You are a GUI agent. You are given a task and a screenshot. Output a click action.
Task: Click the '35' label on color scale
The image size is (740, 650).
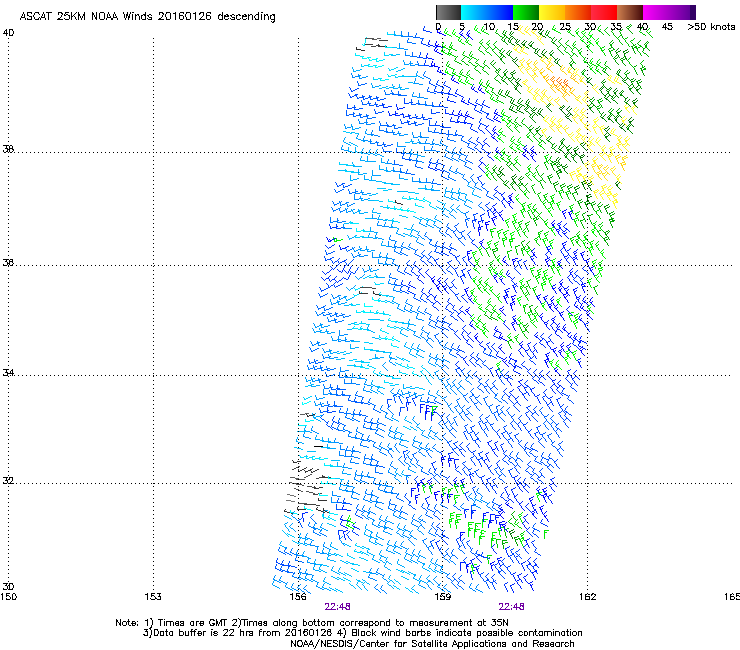point(616,27)
